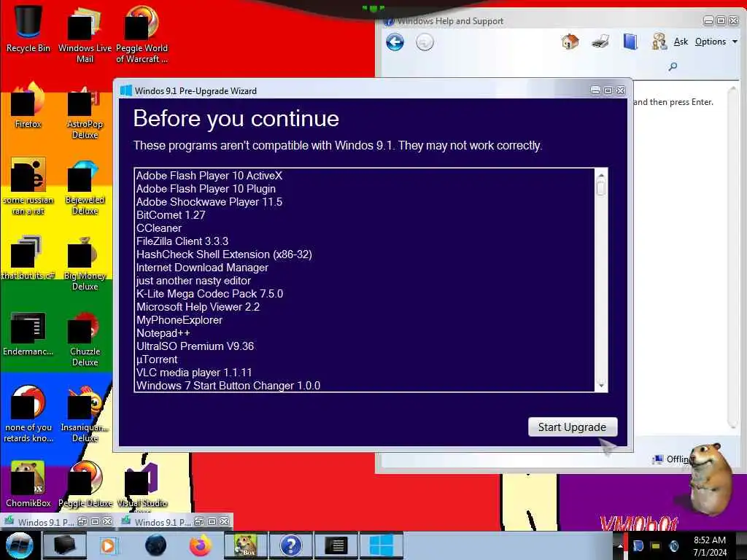
Task: Show hidden system tray icons arrow
Action: tap(620, 546)
